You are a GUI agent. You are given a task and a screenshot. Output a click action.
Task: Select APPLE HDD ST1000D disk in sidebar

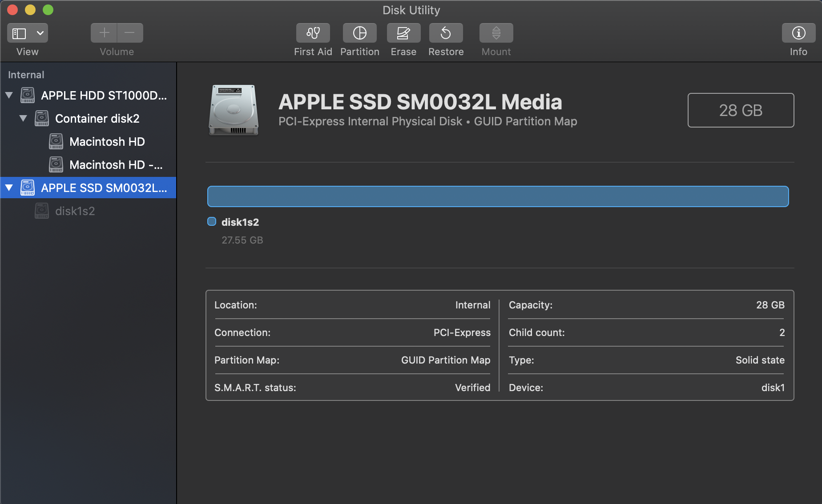coord(88,95)
